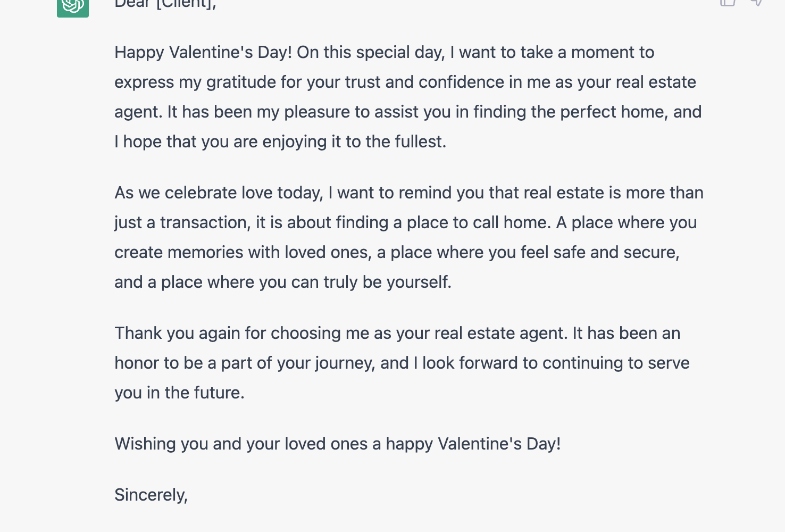Click the line starting "Wishing you and"
This screenshot has width=785, height=532.
point(337,444)
